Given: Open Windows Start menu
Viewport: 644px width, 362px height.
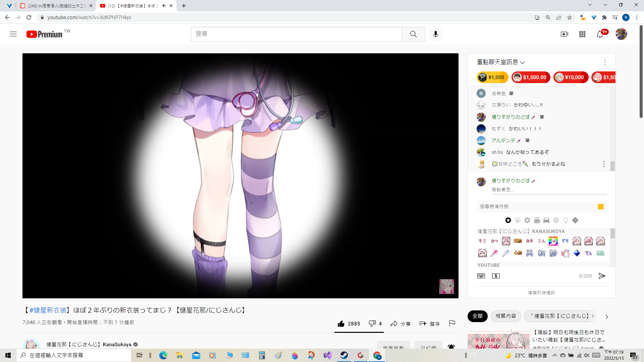Looking at the screenshot, I should coord(8,355).
